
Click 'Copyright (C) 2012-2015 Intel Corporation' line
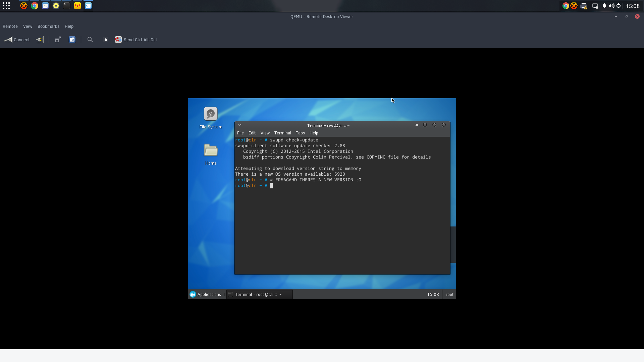coord(298,152)
